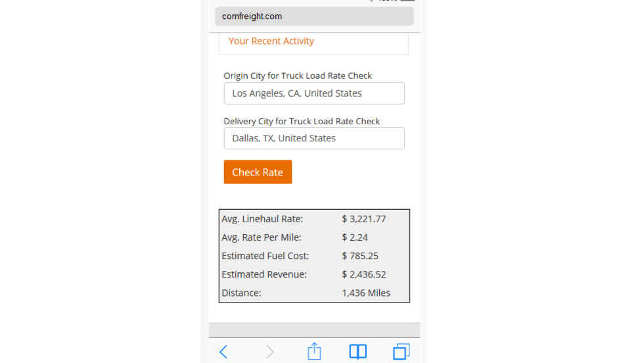Click the Delivery City input field

click(x=314, y=138)
